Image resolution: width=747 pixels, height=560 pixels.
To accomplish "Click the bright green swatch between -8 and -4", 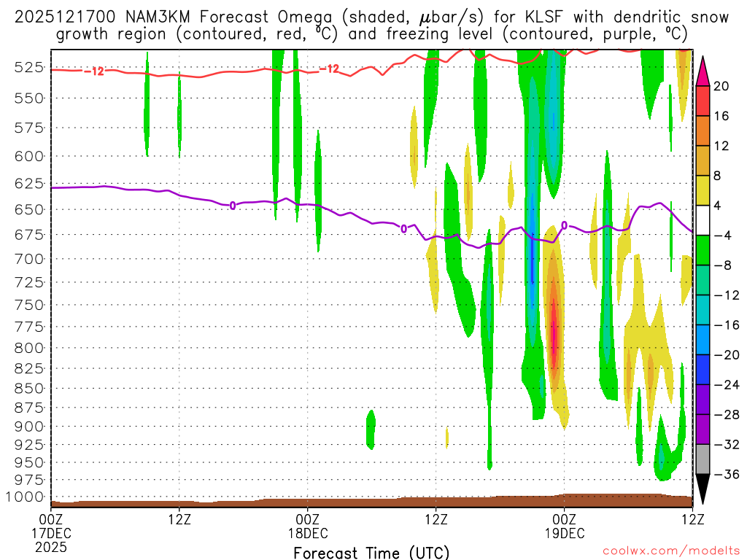I will 703,250.
